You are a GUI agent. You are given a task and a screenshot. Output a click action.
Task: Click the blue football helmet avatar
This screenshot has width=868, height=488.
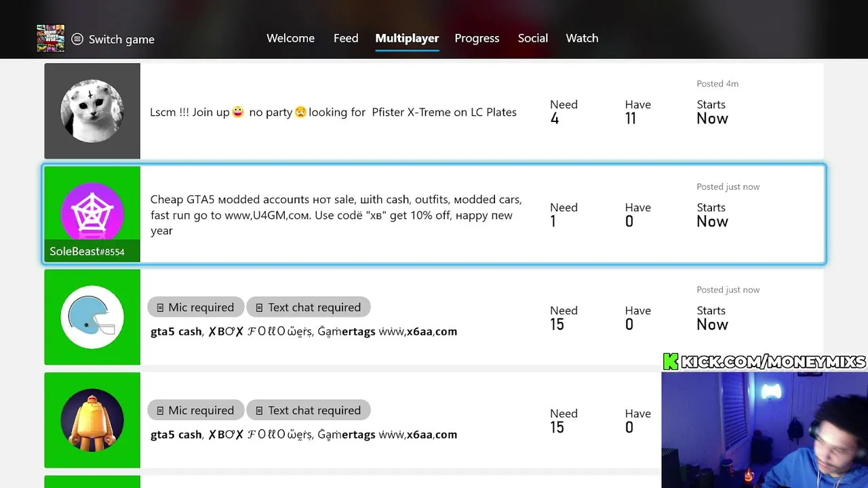92,317
